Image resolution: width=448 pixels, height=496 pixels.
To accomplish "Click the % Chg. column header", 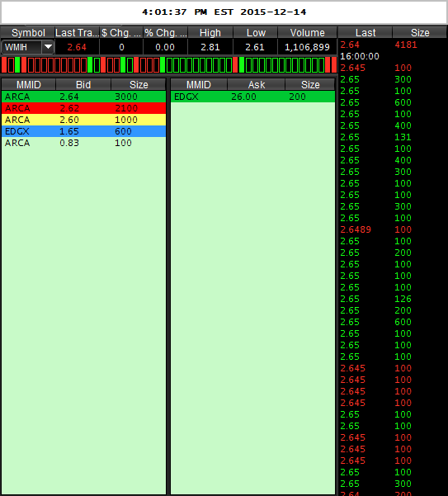I will point(165,32).
